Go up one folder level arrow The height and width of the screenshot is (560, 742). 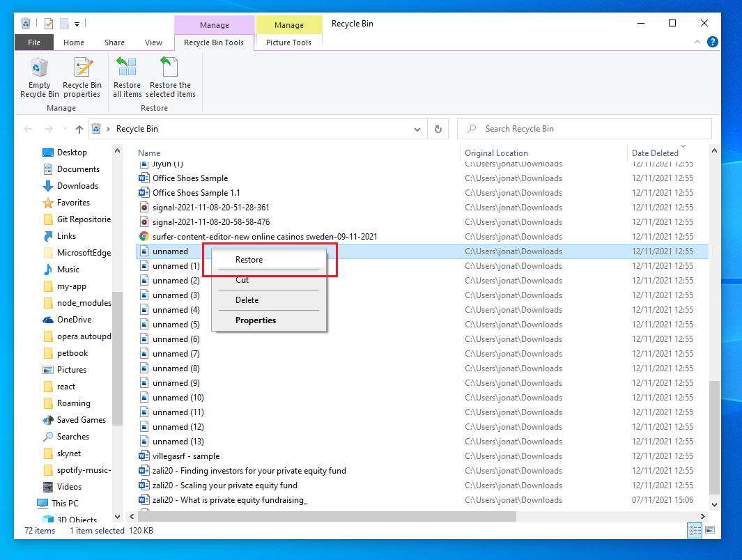(x=79, y=129)
